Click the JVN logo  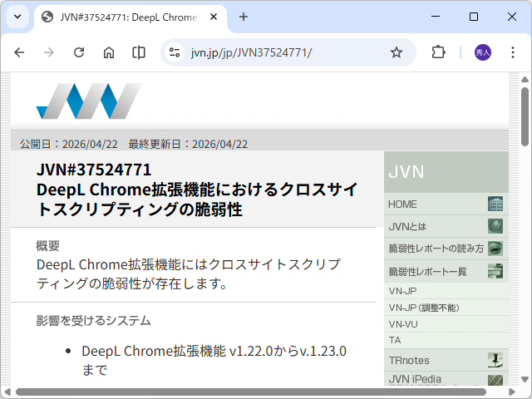pyautogui.click(x=89, y=101)
